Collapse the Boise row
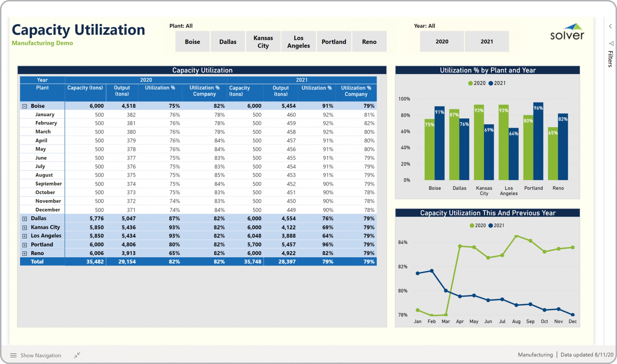 pyautogui.click(x=25, y=106)
